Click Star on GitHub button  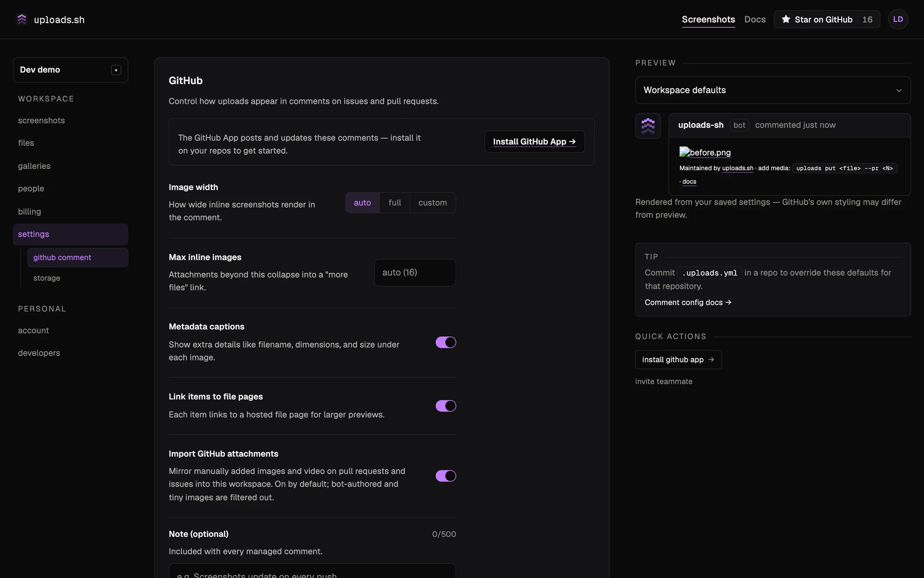coord(827,19)
